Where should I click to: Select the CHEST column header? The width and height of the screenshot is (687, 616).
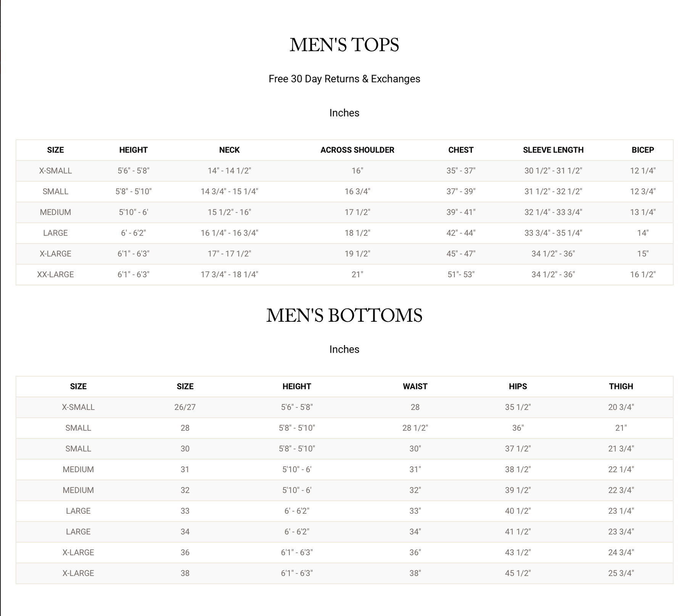[x=461, y=150]
